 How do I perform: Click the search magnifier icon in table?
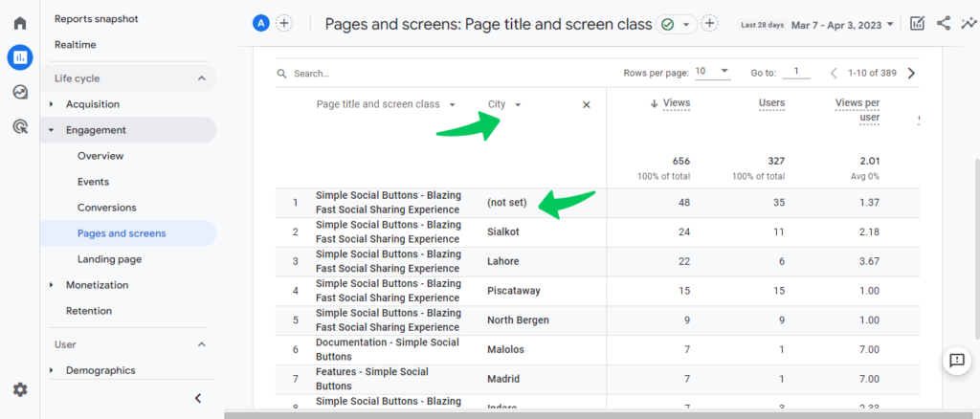(282, 74)
